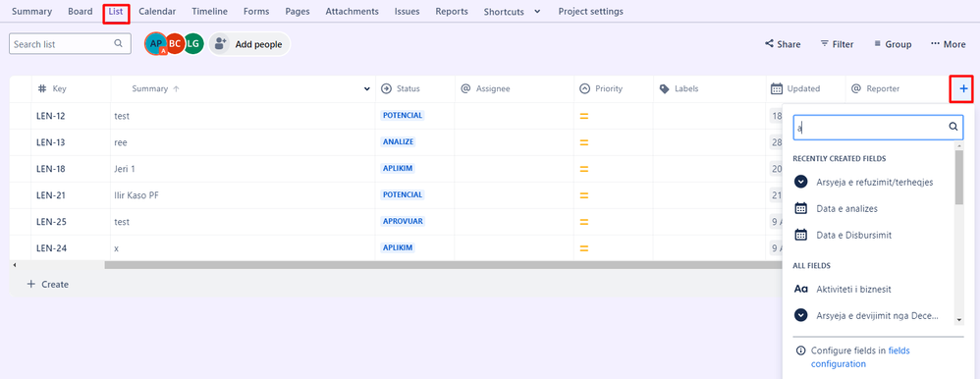Click the medium priority icon for LEN-24

584,248
